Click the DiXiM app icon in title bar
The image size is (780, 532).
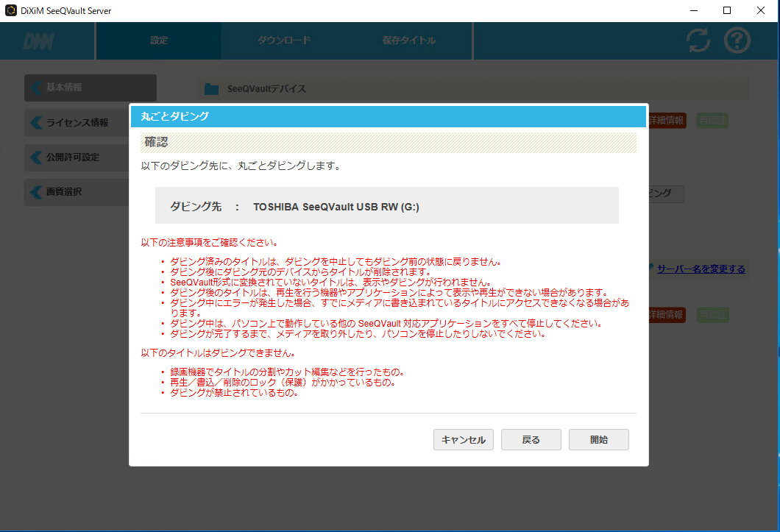tap(10, 10)
